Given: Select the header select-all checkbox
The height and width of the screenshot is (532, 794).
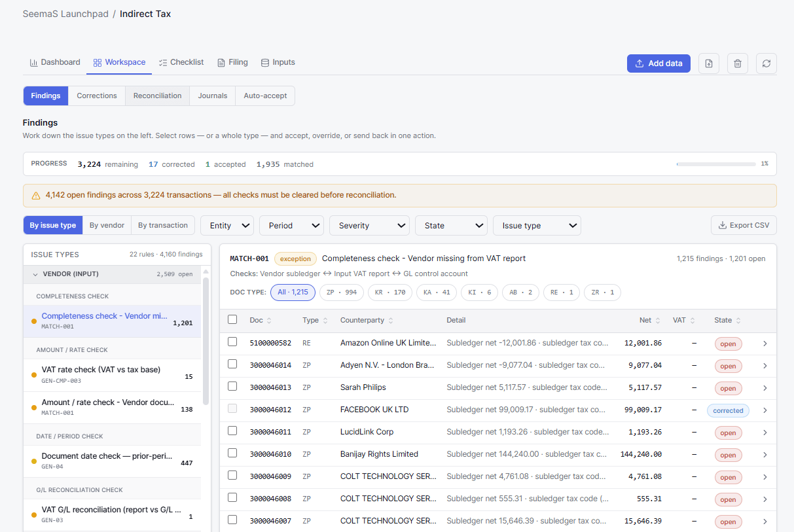Looking at the screenshot, I should click(232, 319).
